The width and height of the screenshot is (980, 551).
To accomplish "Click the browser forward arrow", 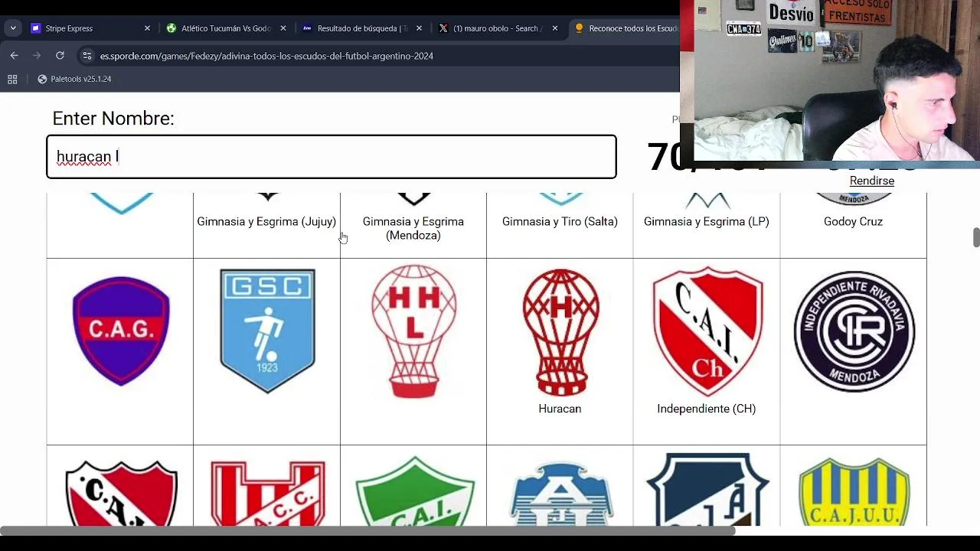I will 37,56.
